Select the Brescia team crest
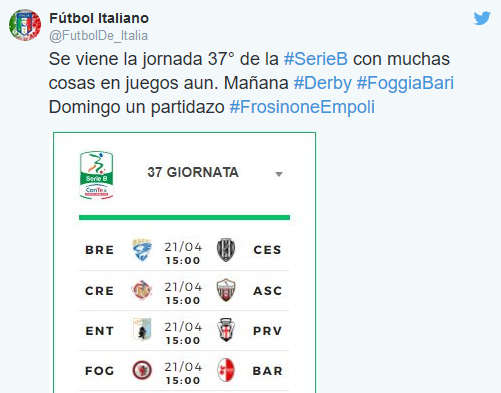 [142, 250]
